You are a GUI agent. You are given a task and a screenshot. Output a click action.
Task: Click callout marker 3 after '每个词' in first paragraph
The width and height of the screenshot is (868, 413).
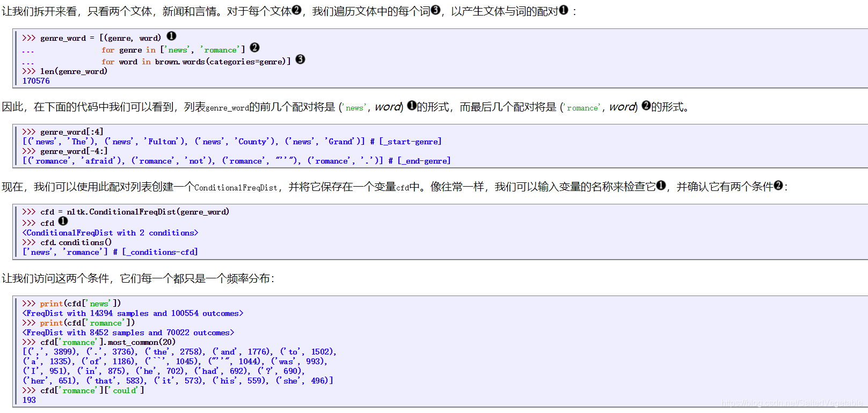435,10
